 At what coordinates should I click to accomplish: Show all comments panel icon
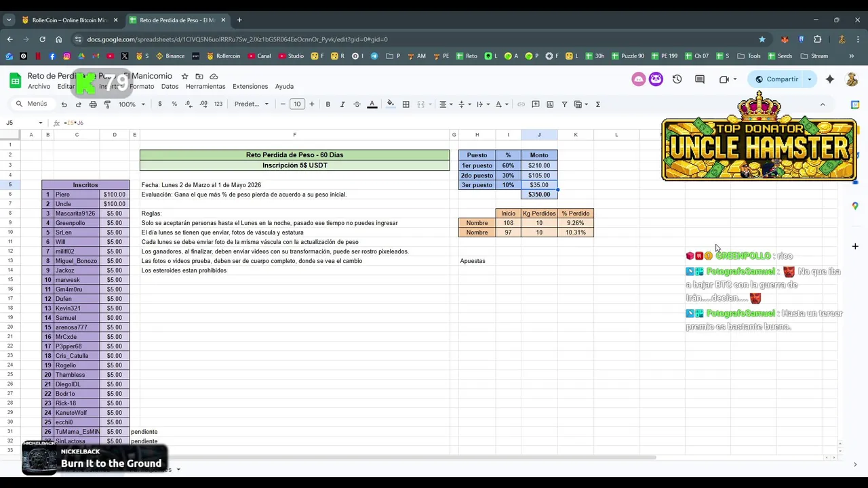pyautogui.click(x=700, y=79)
